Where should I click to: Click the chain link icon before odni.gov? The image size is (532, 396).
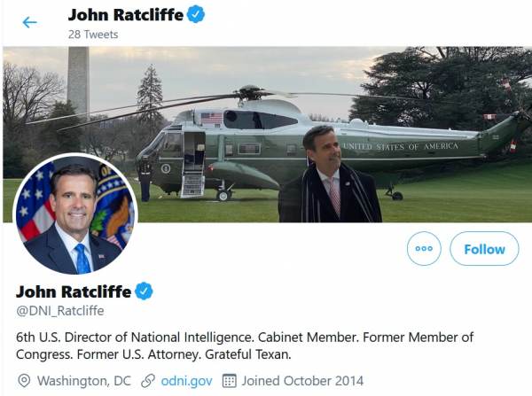tap(148, 381)
